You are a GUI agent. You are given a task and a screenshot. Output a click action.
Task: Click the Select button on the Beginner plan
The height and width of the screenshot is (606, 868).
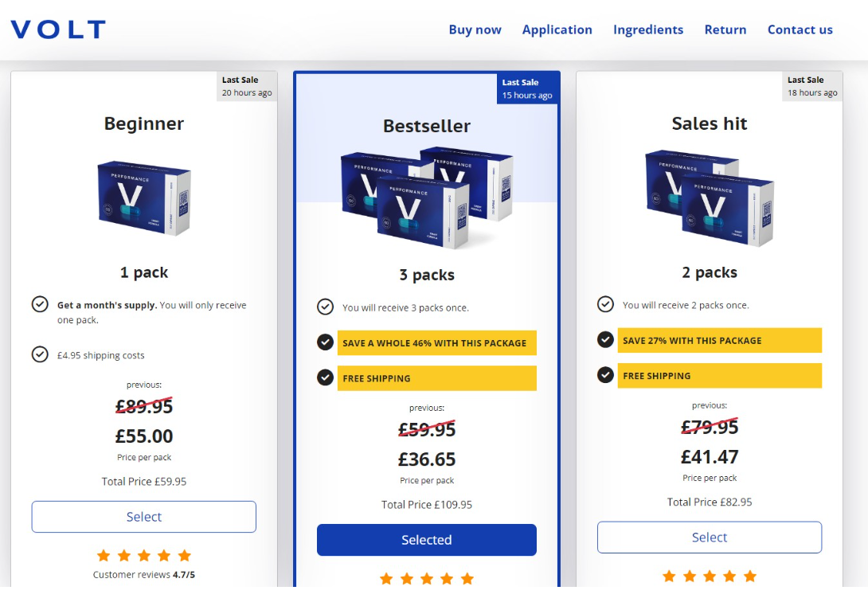point(143,517)
